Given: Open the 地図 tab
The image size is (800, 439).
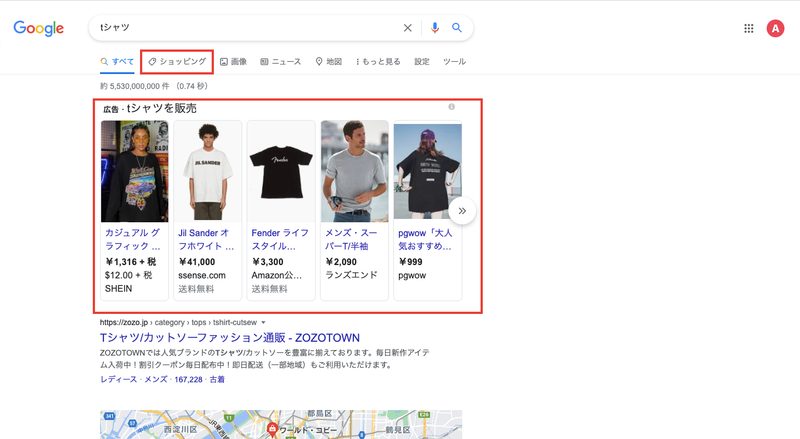Looking at the screenshot, I should click(328, 62).
